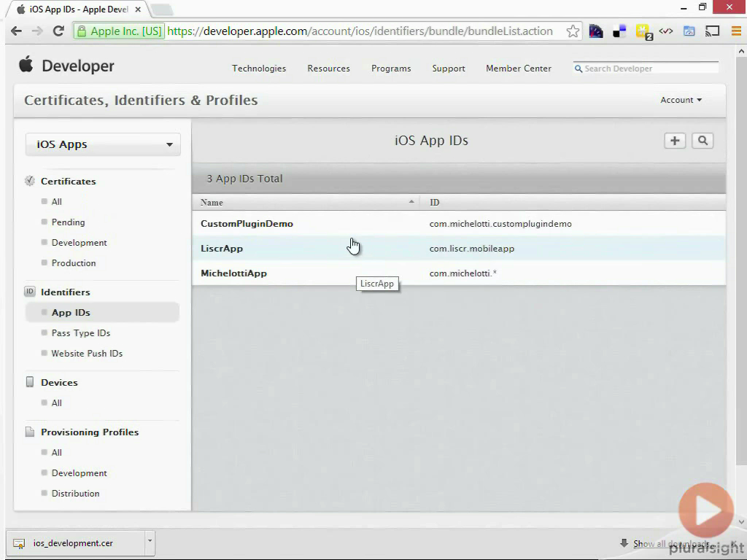Click the Devices phone icon
Image resolution: width=747 pixels, height=560 pixels.
(x=29, y=382)
